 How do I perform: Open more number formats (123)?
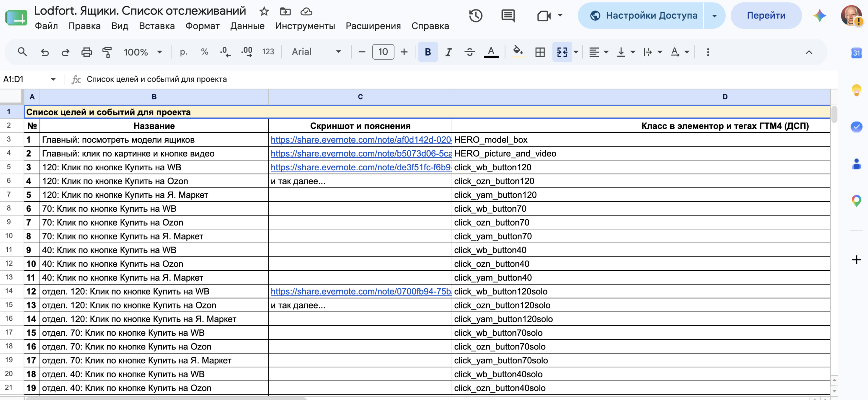[268, 52]
